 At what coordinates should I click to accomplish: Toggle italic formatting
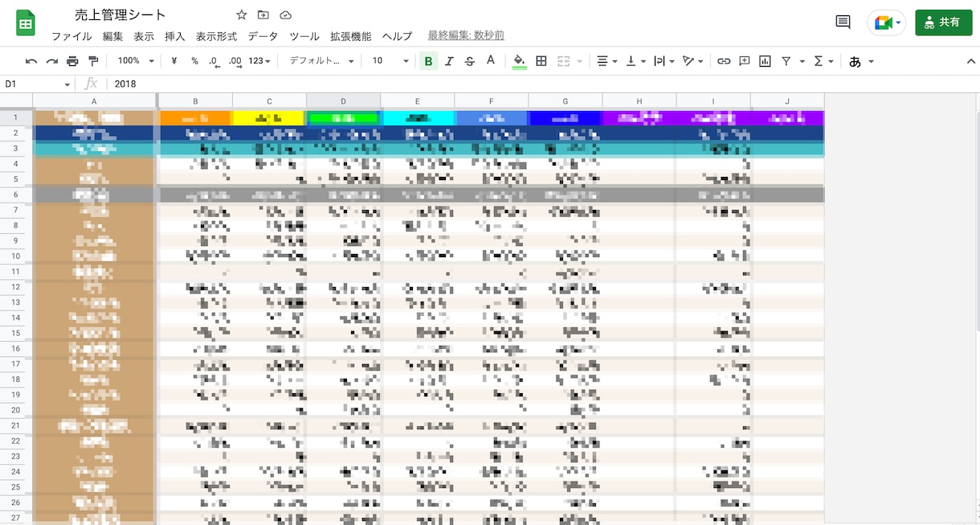(449, 61)
